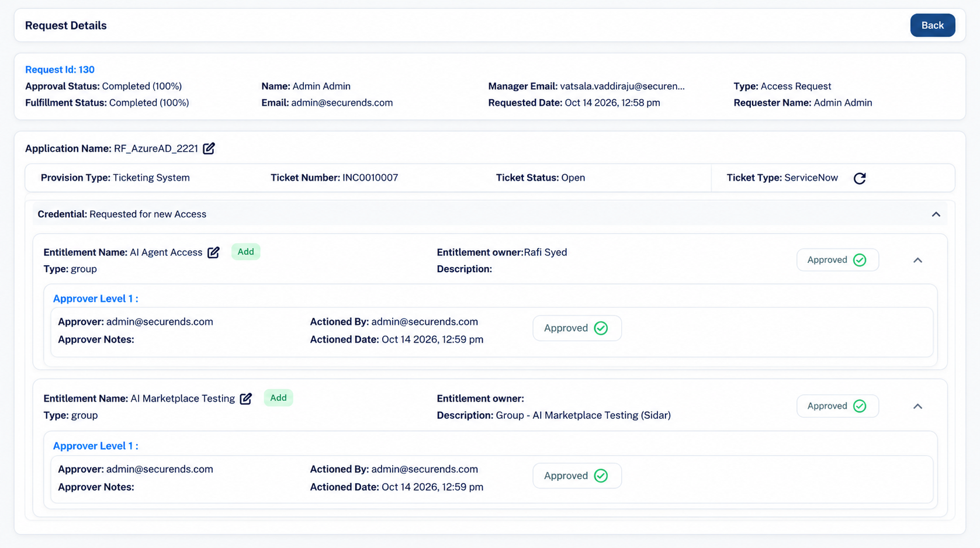Click the Back button
Screen dimensions: 980x548
(x=932, y=25)
